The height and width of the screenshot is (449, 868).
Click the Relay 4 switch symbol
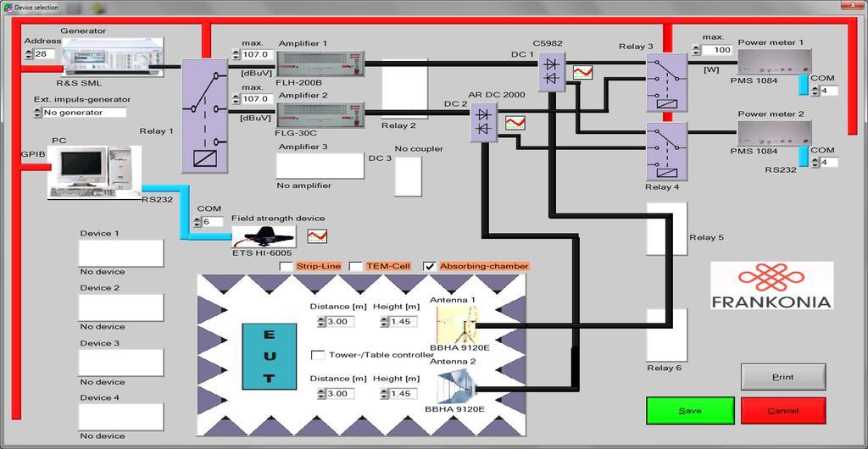pos(666,152)
